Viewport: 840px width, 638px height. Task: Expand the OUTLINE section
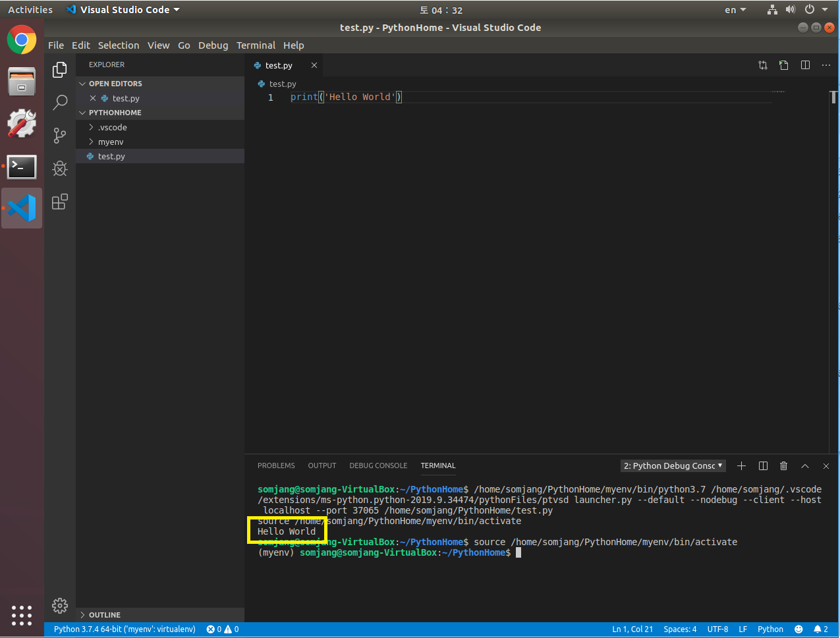pyautogui.click(x=160, y=615)
